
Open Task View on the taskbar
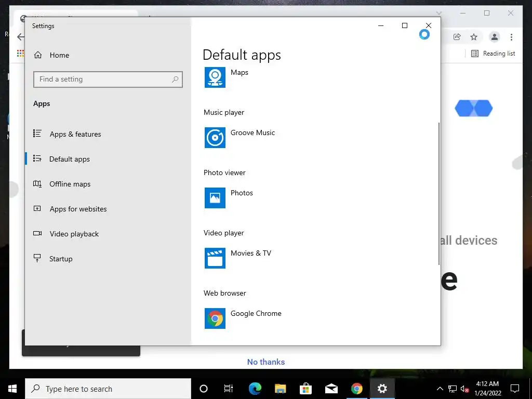coord(229,389)
